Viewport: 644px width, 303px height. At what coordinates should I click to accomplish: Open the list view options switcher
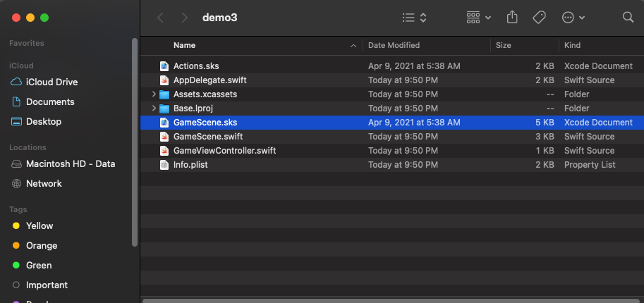click(414, 18)
